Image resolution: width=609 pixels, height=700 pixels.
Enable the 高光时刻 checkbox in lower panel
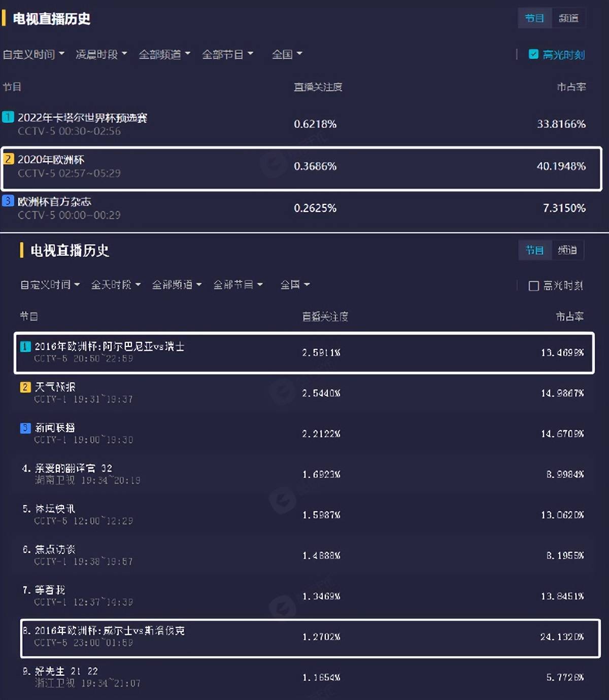(533, 286)
